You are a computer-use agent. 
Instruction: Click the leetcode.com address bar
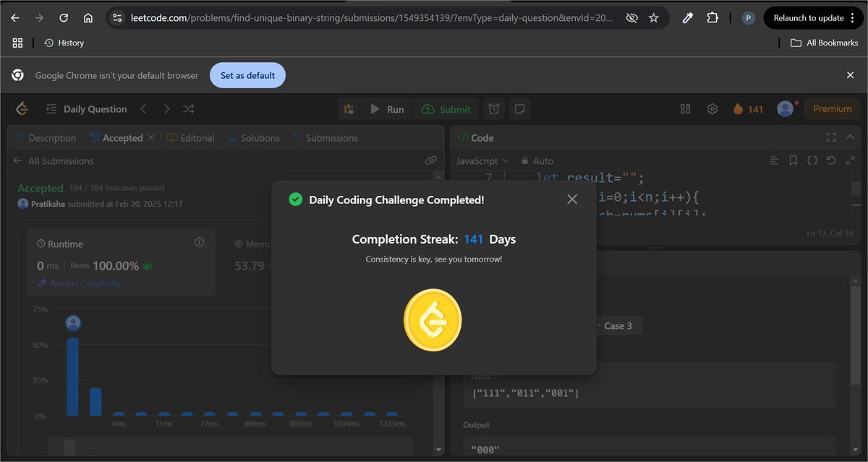click(372, 18)
